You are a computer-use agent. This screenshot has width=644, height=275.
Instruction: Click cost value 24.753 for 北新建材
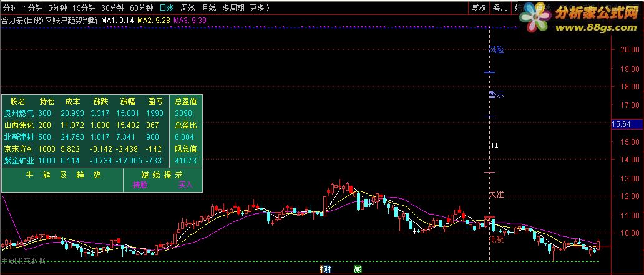[72, 137]
